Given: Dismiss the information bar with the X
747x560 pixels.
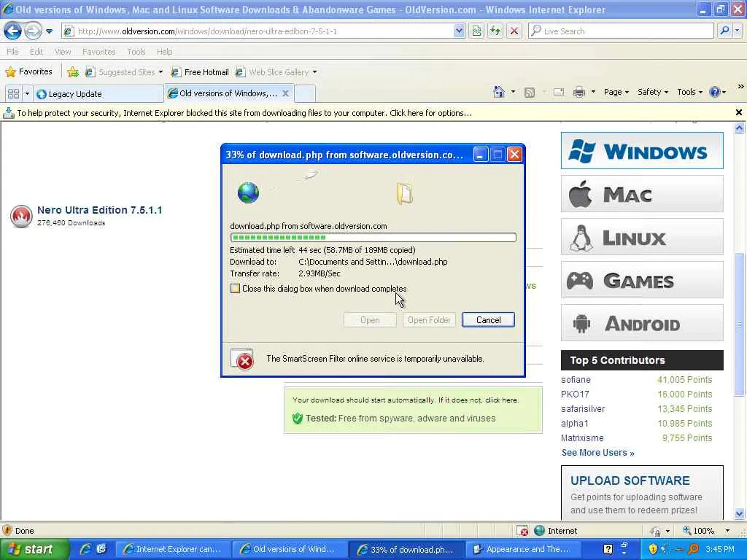Looking at the screenshot, I should click(x=739, y=112).
